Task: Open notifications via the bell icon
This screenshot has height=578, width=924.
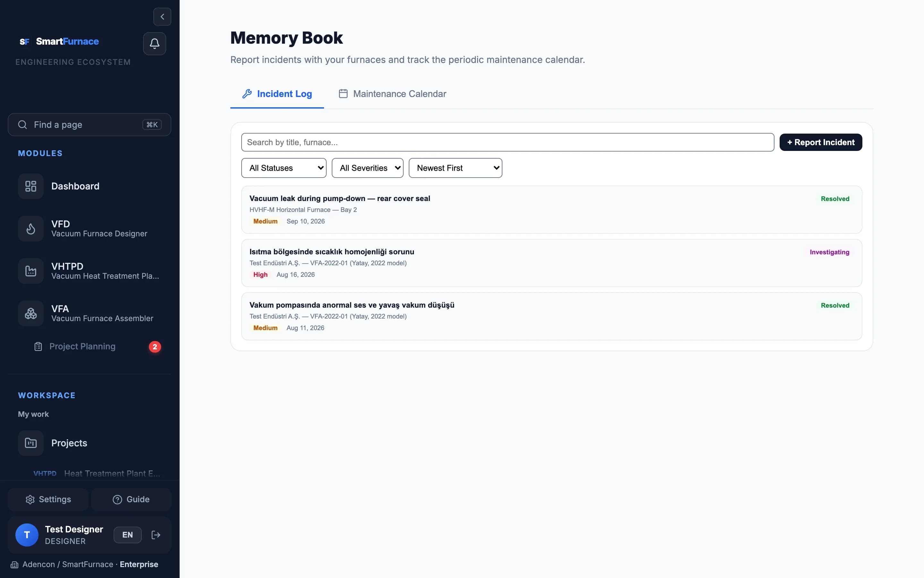Action: pos(155,44)
